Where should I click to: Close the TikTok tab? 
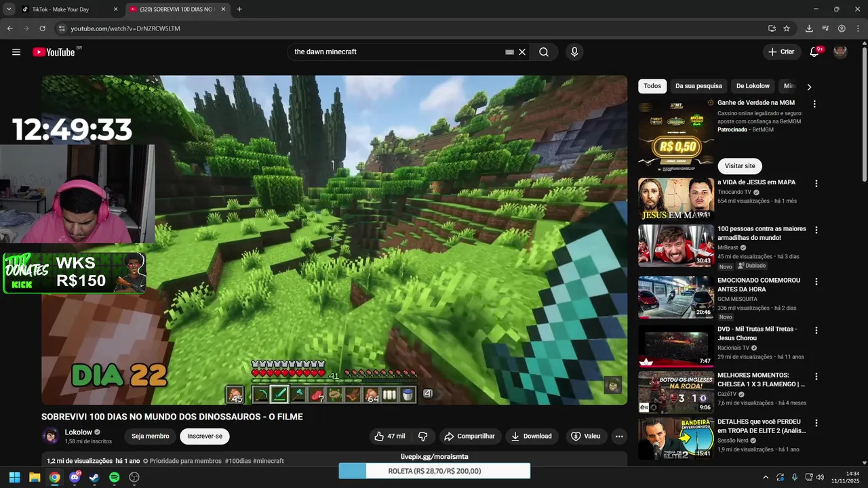(x=115, y=9)
